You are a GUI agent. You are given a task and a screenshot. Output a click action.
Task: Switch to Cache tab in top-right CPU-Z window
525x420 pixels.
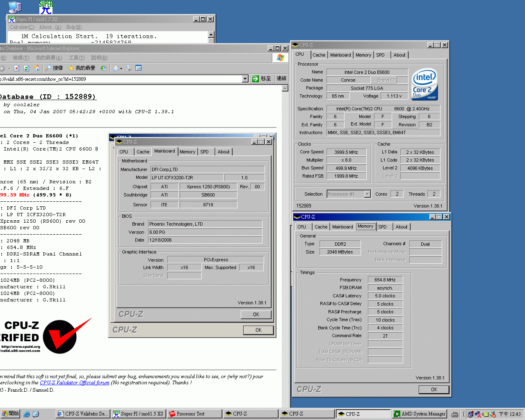click(319, 55)
